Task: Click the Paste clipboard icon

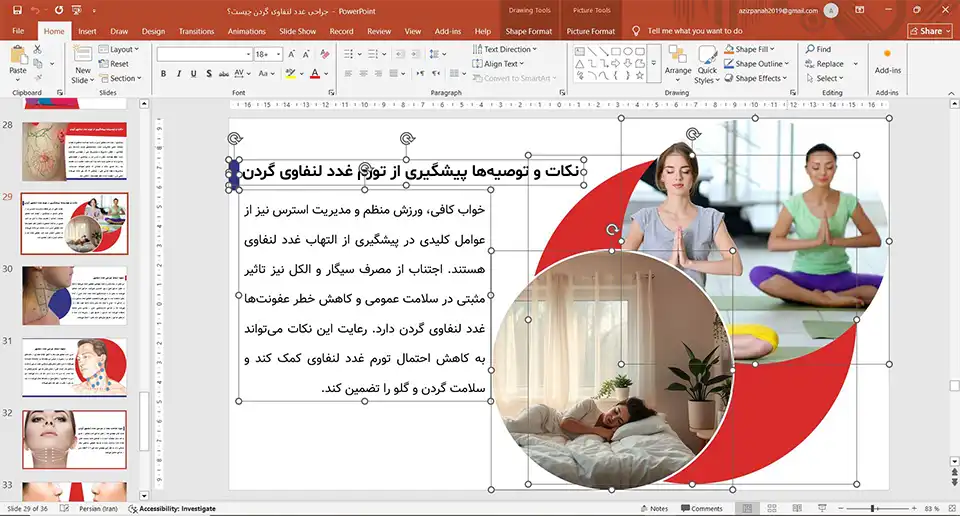Action: coord(18,56)
